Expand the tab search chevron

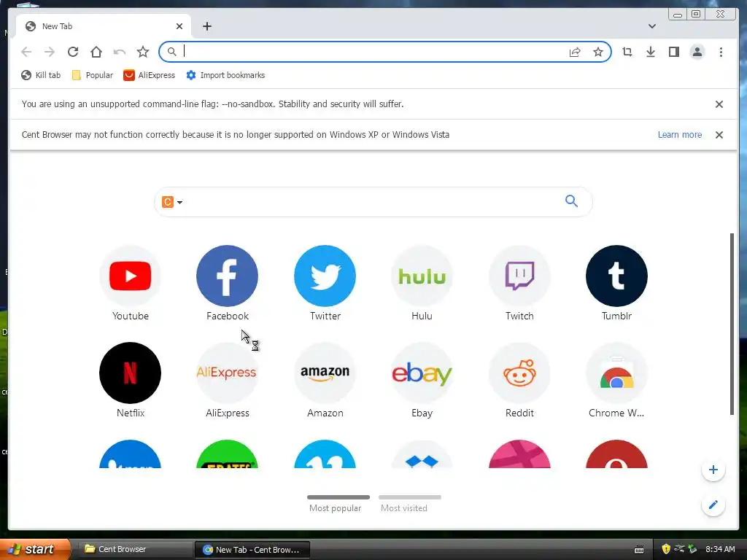pyautogui.click(x=652, y=26)
